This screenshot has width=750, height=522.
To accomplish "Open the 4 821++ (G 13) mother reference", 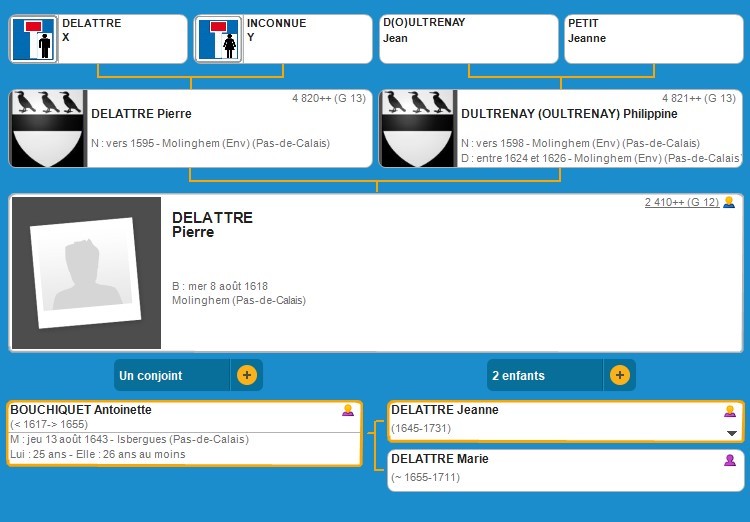I will coord(698,98).
